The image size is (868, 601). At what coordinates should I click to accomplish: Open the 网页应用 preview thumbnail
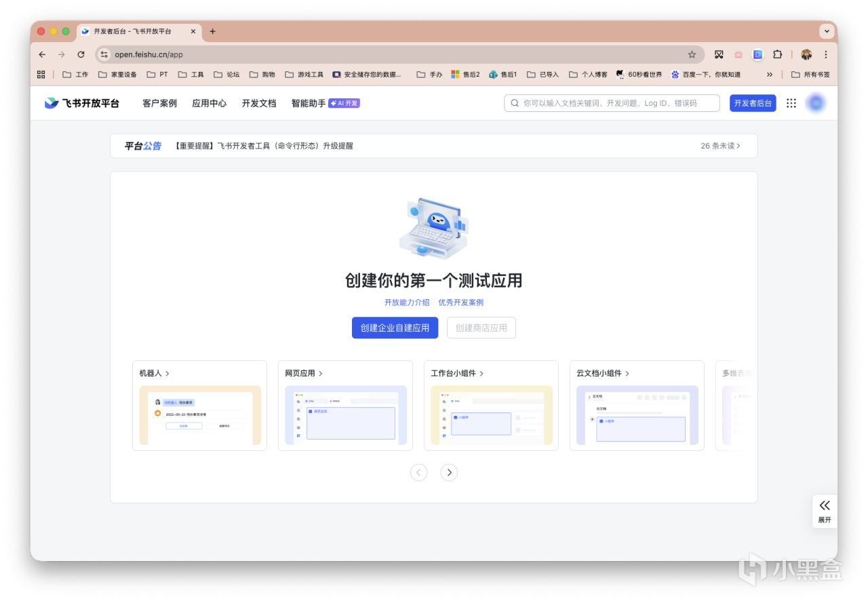pyautogui.click(x=346, y=415)
